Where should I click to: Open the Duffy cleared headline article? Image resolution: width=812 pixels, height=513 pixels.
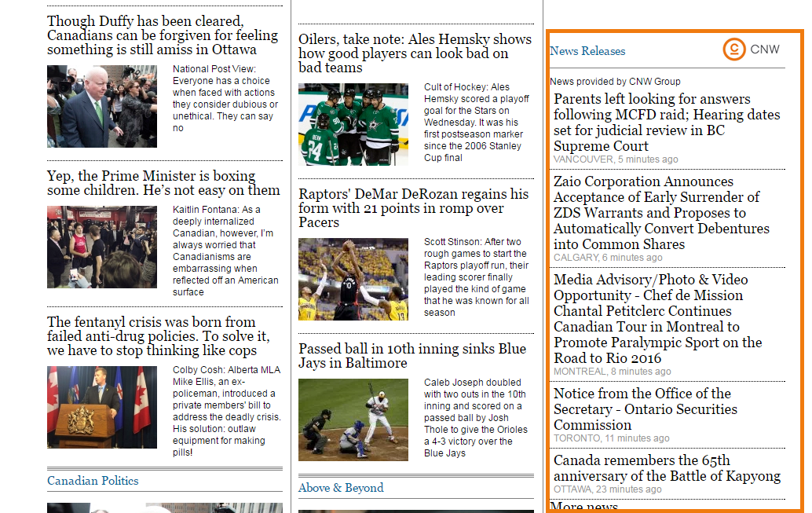(x=163, y=35)
